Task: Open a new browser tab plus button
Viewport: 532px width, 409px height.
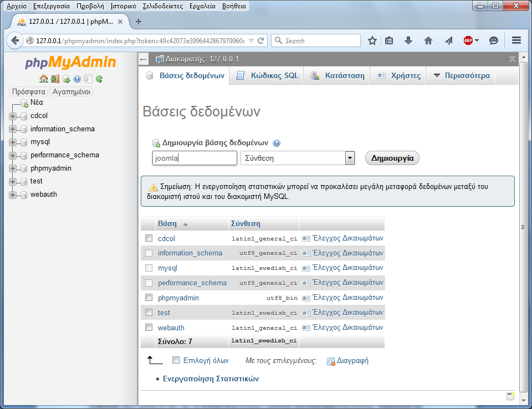Action: tap(139, 22)
